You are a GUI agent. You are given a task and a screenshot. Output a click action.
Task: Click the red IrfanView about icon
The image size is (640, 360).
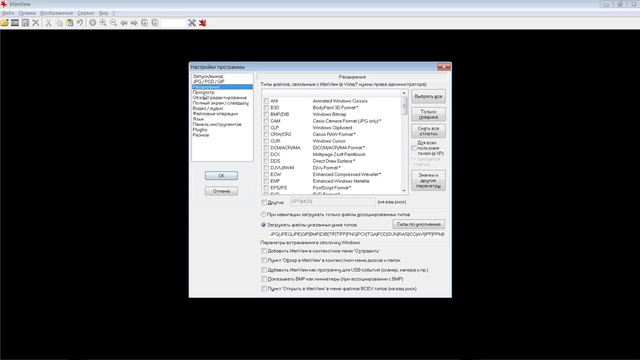202,23
